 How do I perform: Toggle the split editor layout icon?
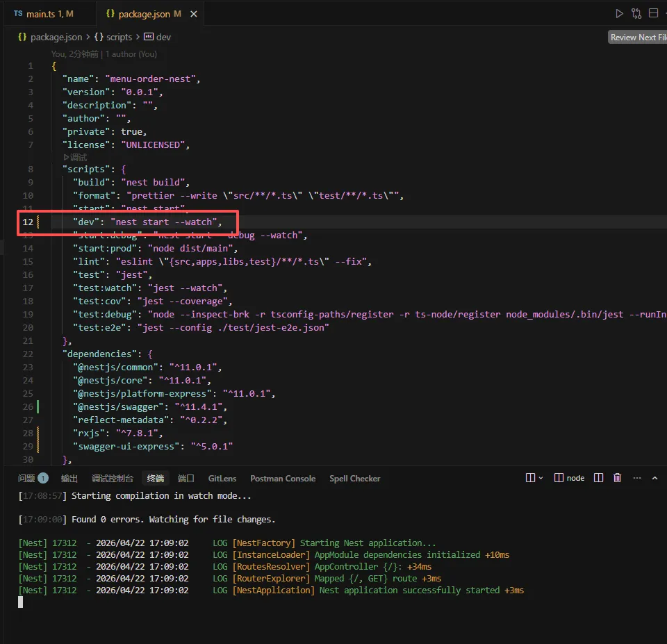[x=653, y=14]
